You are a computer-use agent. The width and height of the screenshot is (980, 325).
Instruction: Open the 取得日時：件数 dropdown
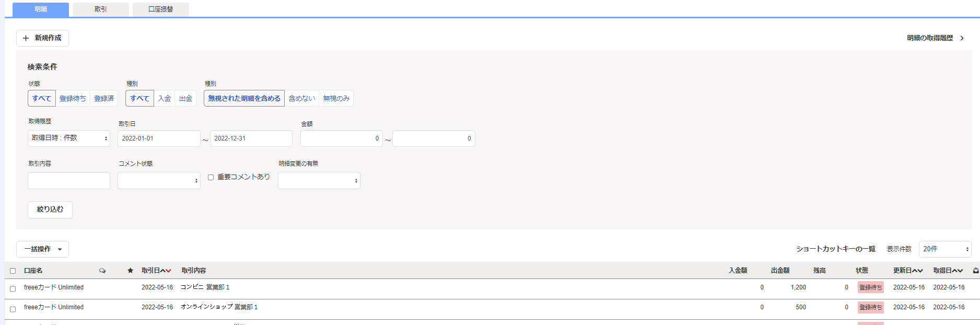click(69, 138)
